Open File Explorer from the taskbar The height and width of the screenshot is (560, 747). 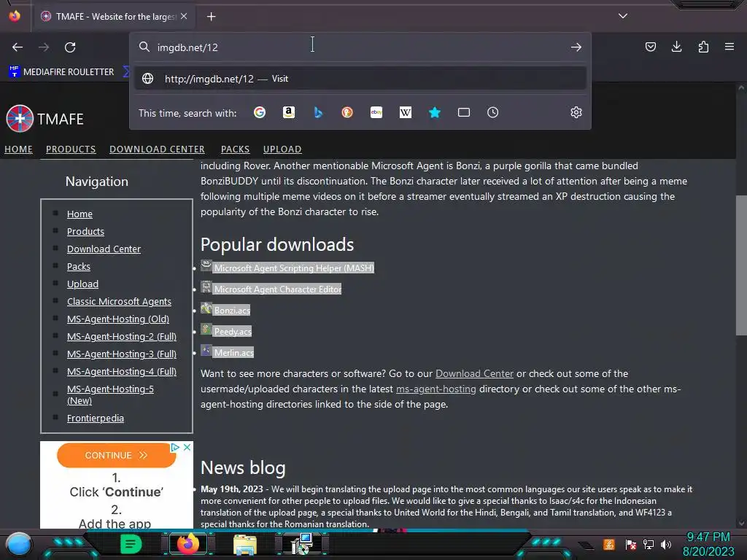tap(245, 544)
